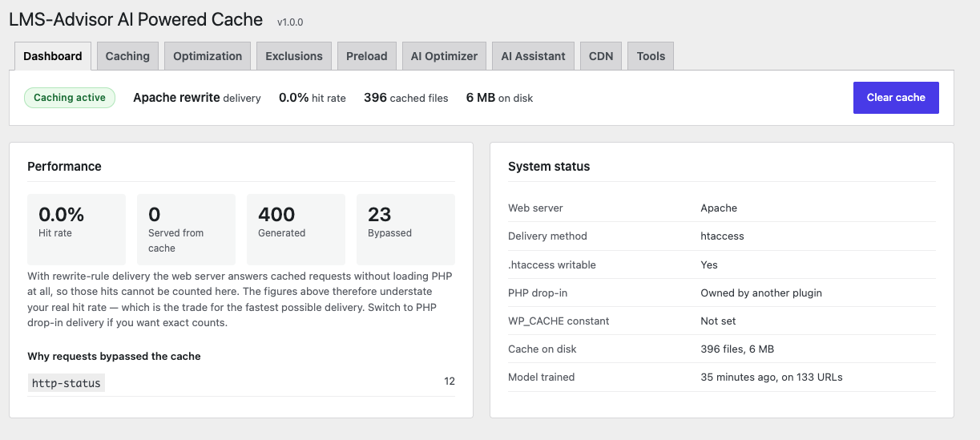Click the .htaccess writable Yes value
980x440 pixels.
[x=709, y=264]
